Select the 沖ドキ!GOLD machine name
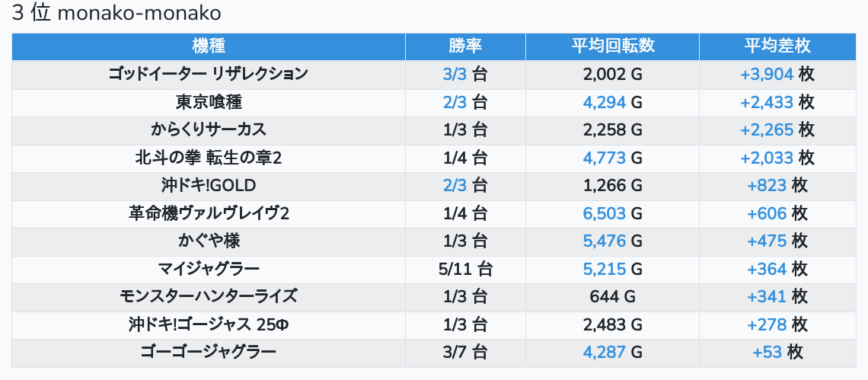The width and height of the screenshot is (868, 380). tap(208, 185)
